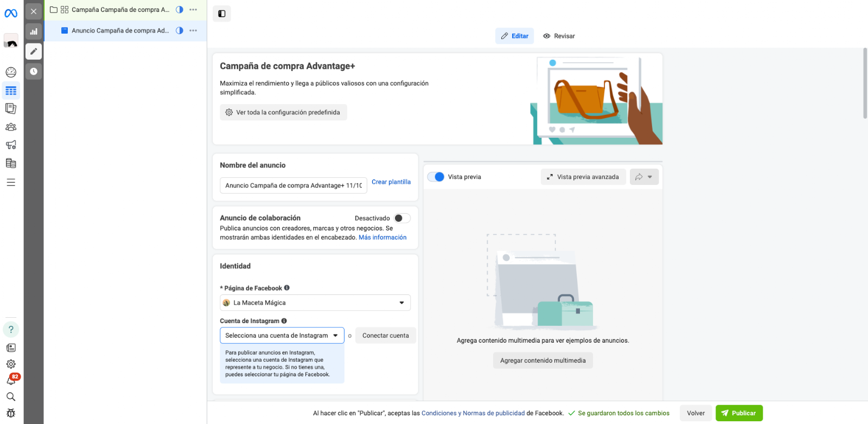868x424 pixels.
Task: Show the charts bar-graph panel icon
Action: tap(34, 31)
